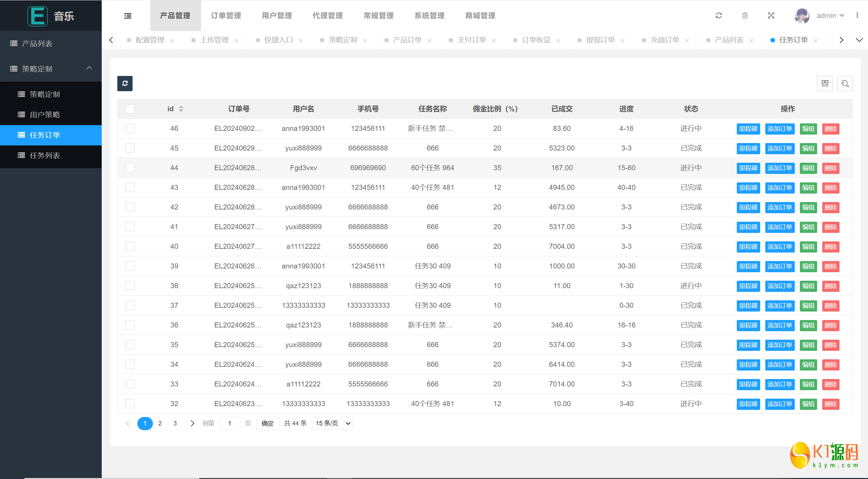Switch to the 订单管理 top menu

(x=226, y=16)
